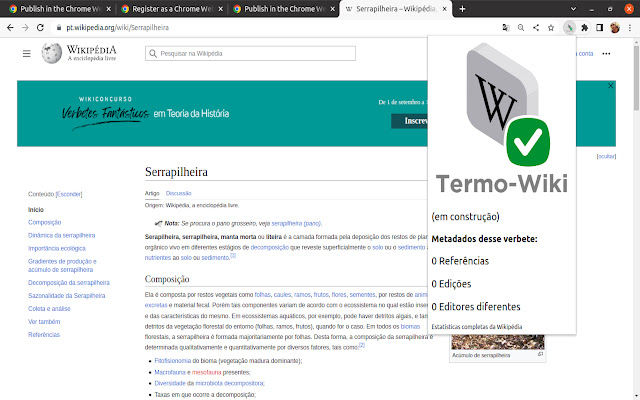Go back using the browser back arrow
The height and width of the screenshot is (400, 640).
pos(10,28)
